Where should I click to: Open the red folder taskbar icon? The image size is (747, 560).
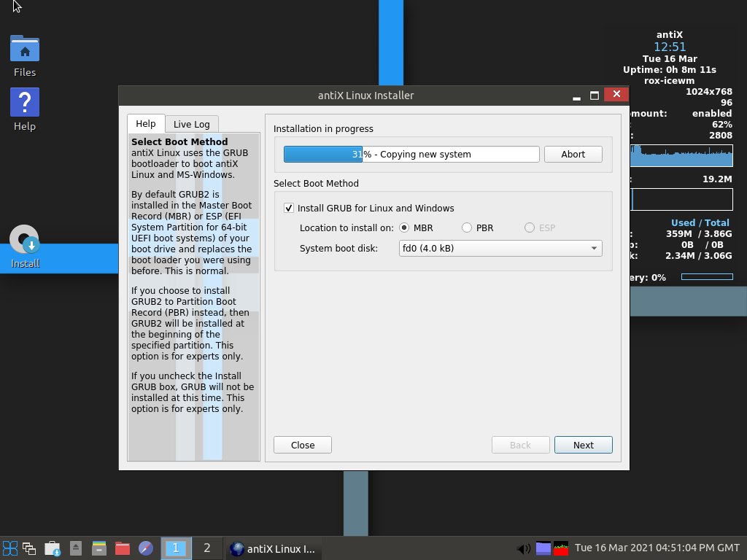point(123,548)
